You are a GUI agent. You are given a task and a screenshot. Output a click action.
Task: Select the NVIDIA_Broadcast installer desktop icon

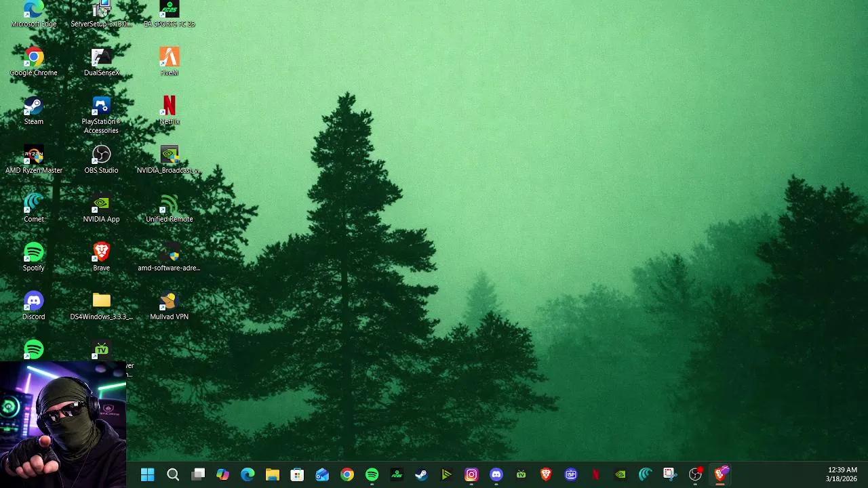(170, 159)
